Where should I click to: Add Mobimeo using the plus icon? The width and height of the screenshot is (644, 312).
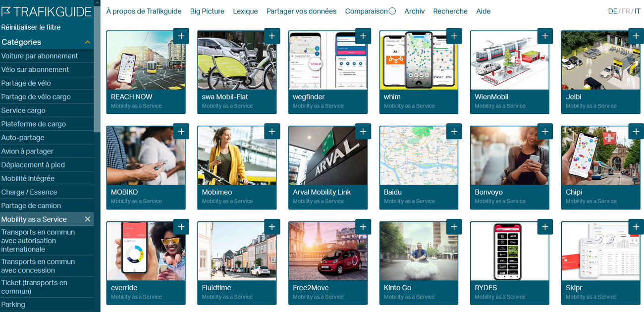click(272, 131)
